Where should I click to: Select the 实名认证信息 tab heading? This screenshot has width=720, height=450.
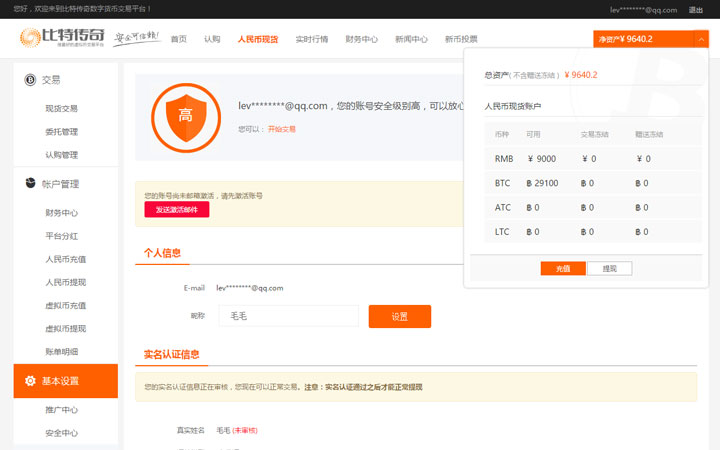pyautogui.click(x=172, y=354)
